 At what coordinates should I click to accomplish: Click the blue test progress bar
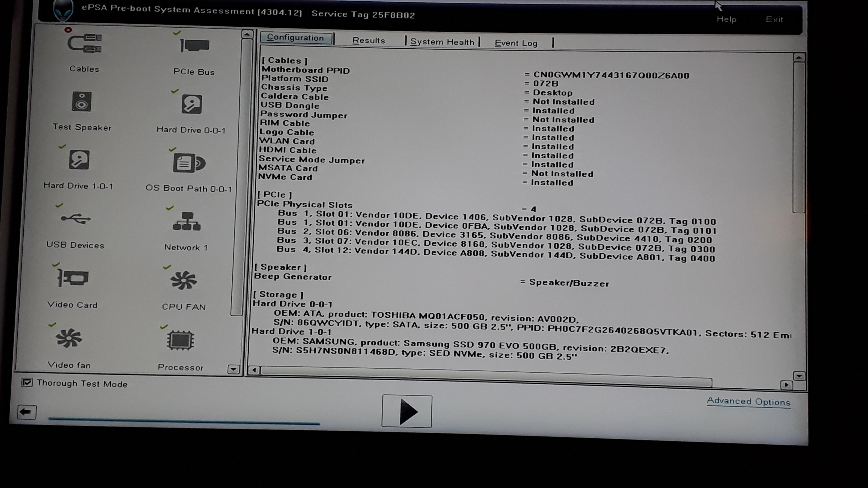pos(184,421)
